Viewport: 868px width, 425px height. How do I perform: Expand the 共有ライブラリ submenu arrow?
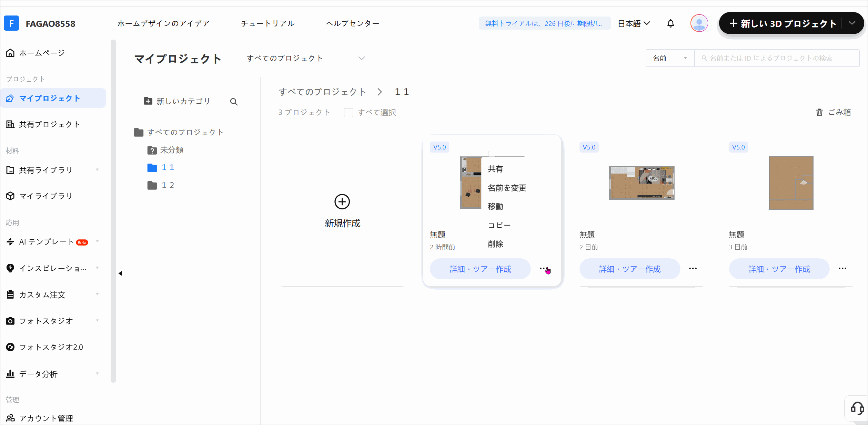[x=97, y=170]
